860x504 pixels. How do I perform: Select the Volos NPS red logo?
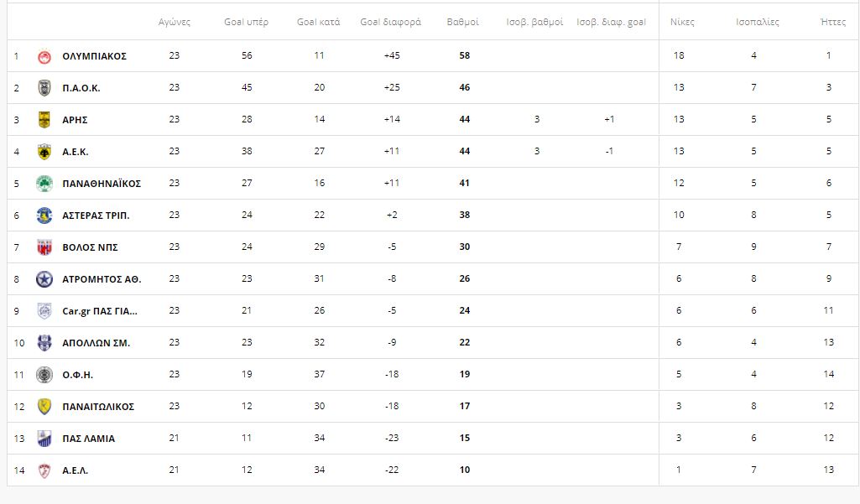pyautogui.click(x=44, y=247)
